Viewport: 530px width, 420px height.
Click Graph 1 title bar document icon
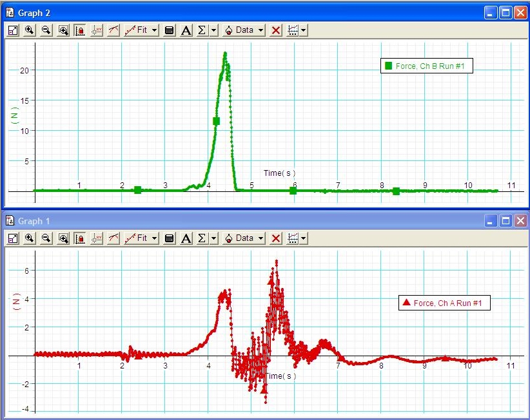coord(10,221)
